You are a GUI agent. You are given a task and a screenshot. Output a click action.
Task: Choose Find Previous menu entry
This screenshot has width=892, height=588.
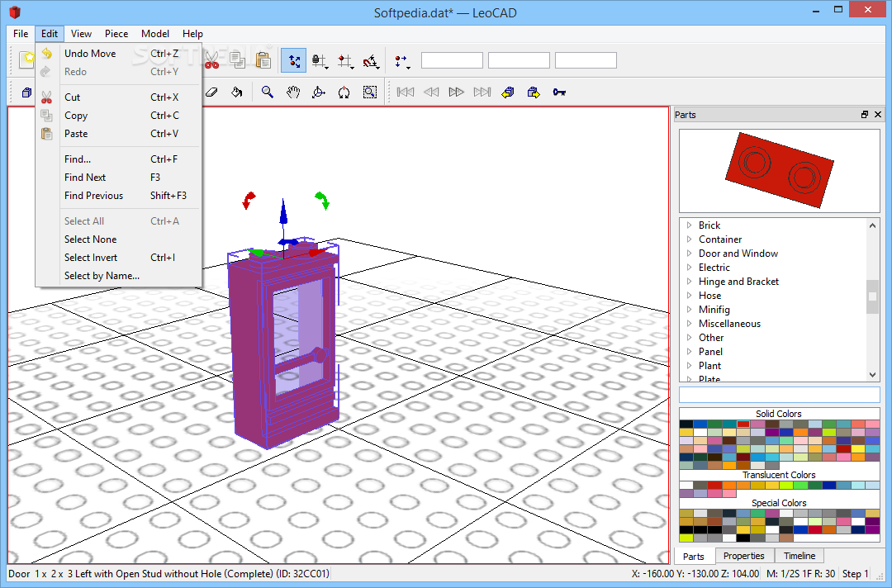118,196
